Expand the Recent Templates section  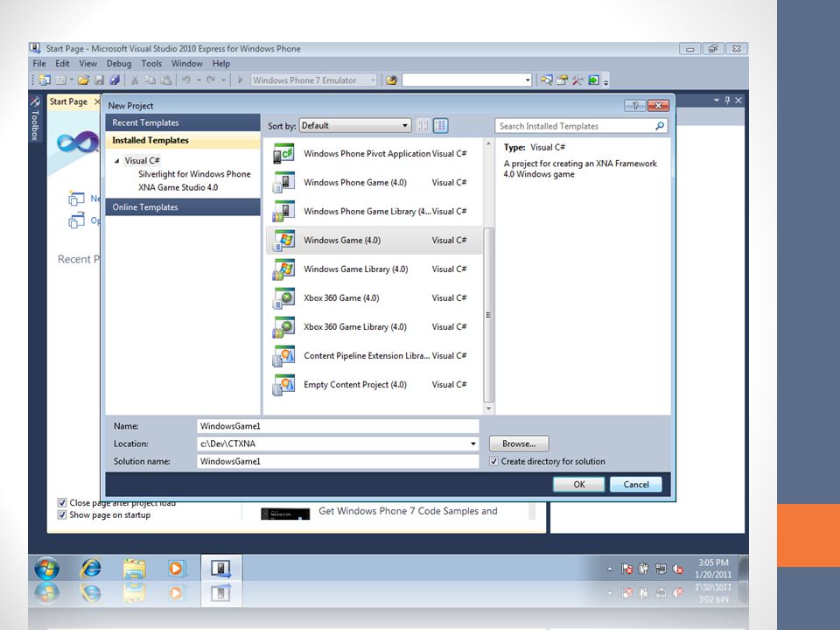(x=183, y=122)
